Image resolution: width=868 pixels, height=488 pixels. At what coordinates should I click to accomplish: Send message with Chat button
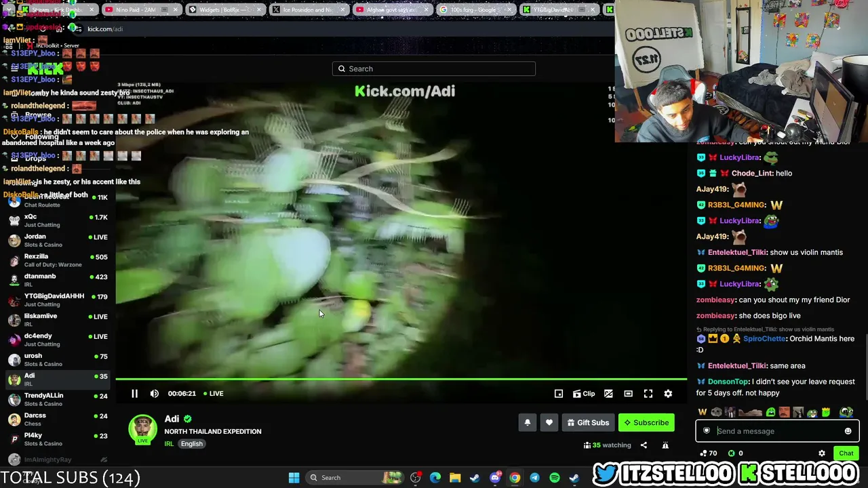[846, 453]
